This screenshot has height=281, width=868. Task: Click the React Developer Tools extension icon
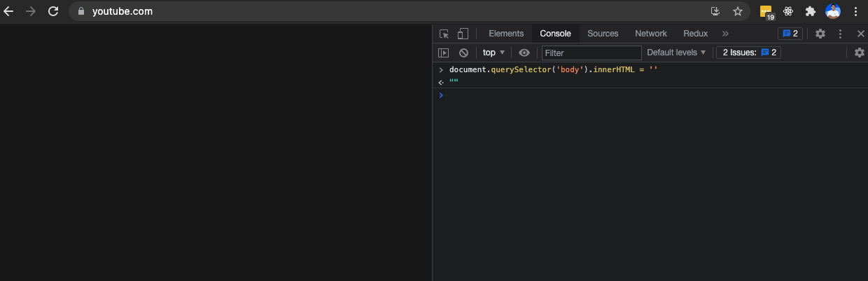point(788,11)
